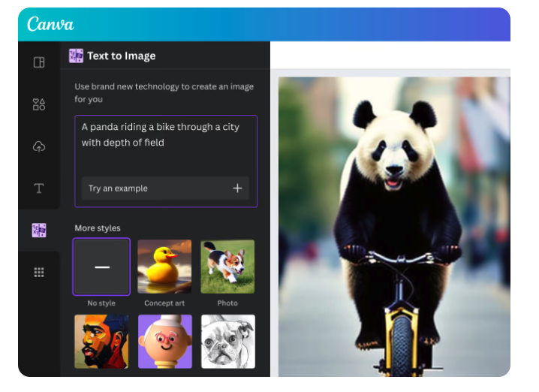Image resolution: width=539 pixels, height=392 pixels.
Task: Click the Text to Image panel header icon
Action: 76,56
